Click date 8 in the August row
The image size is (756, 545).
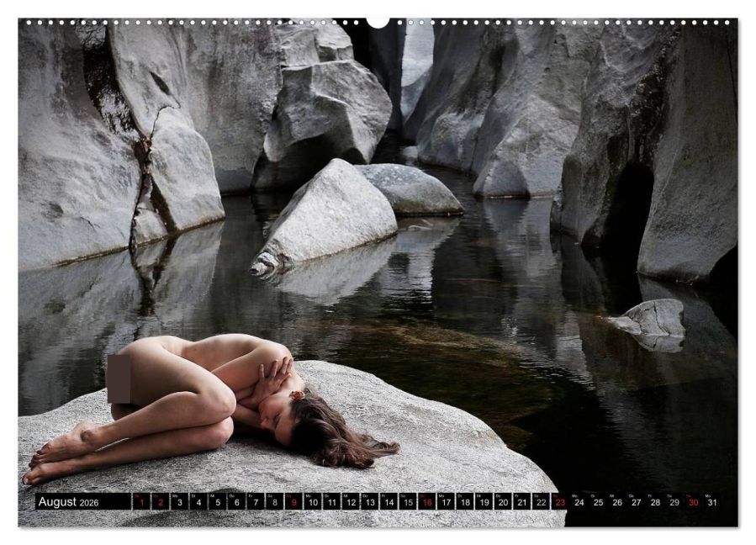[x=275, y=501]
